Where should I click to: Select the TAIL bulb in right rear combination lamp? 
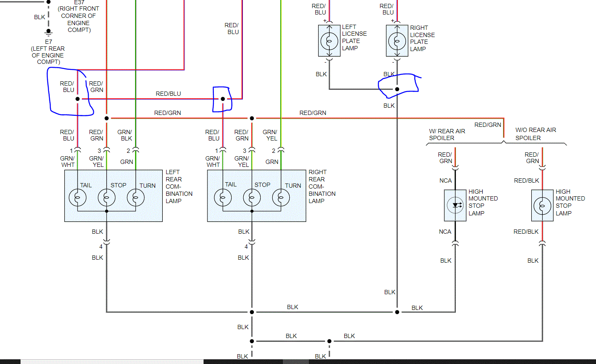(x=223, y=198)
